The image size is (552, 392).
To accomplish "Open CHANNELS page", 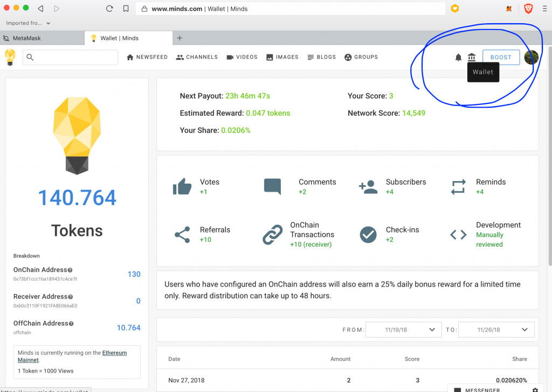I will (x=197, y=57).
